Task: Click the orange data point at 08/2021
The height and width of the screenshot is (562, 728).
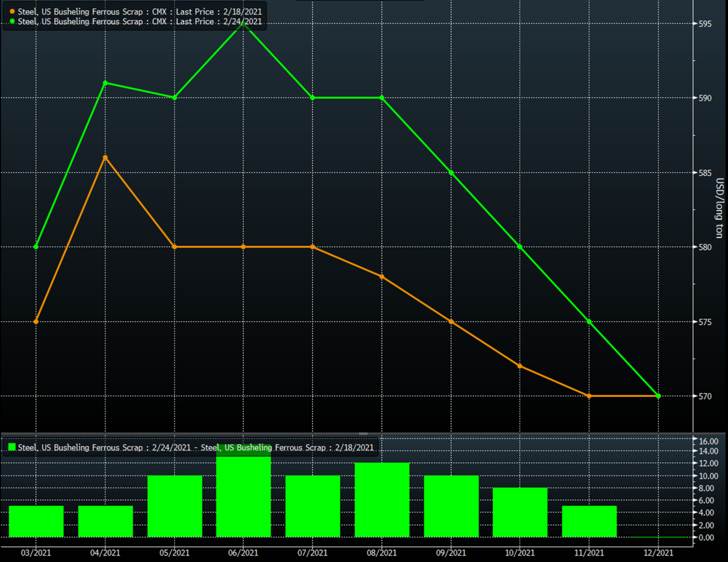Action: 382,277
